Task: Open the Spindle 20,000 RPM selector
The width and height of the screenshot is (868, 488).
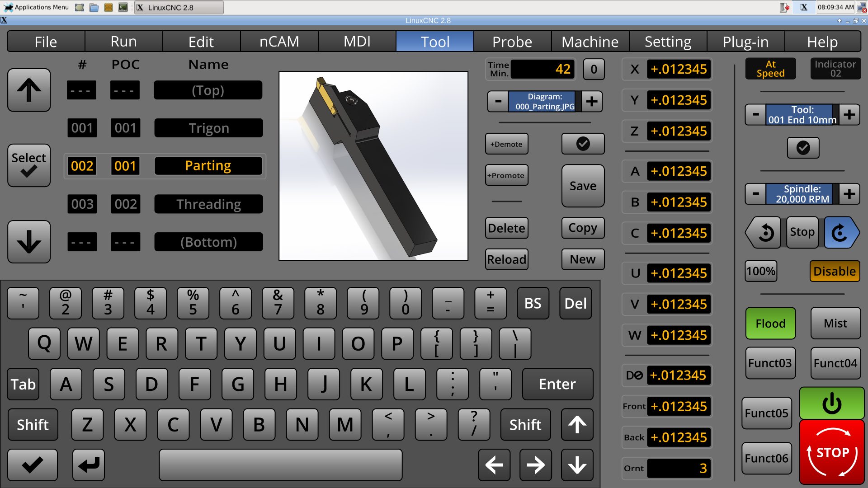Action: click(802, 194)
